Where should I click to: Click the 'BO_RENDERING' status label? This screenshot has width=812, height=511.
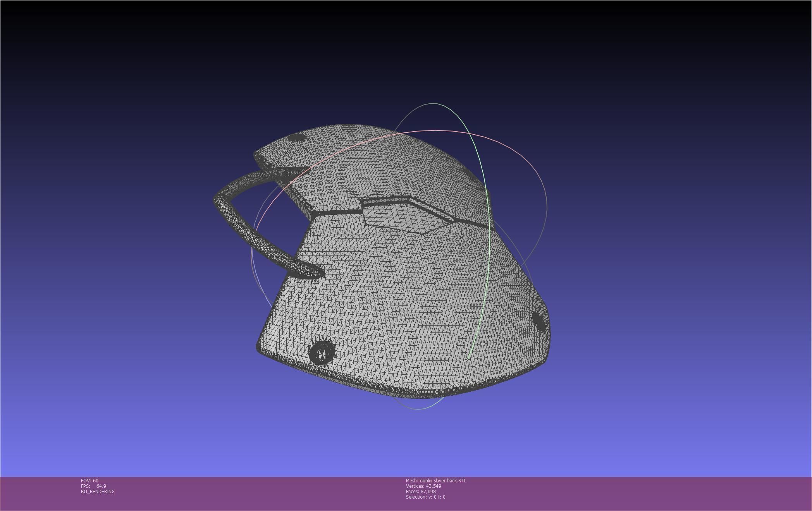tap(98, 491)
